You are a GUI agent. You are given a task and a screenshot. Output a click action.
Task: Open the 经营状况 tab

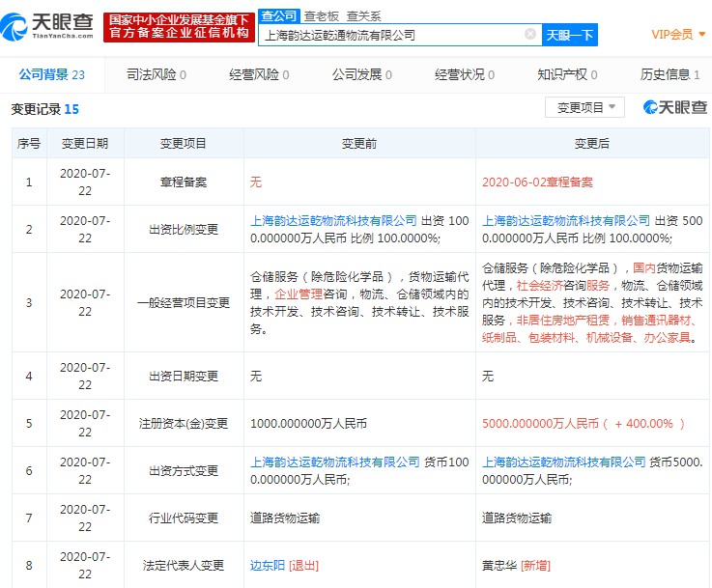tap(464, 74)
